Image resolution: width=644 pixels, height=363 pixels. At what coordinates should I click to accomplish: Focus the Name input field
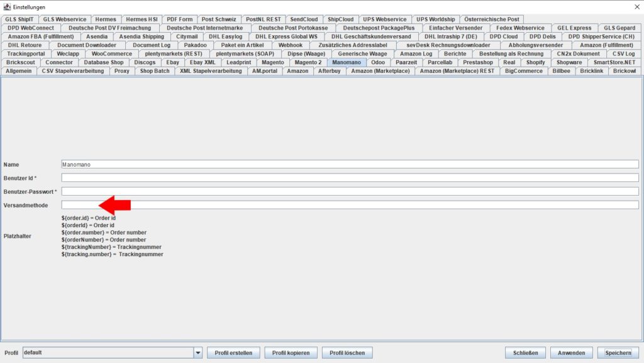[350, 164]
